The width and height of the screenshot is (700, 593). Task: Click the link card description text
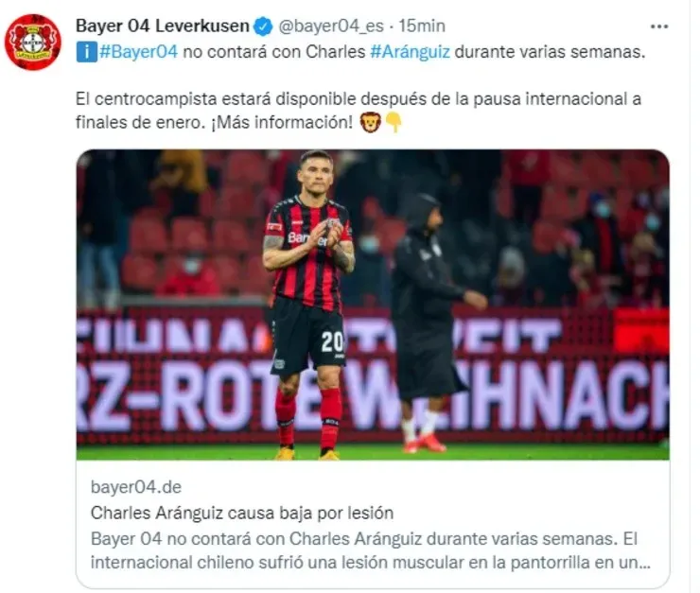pyautogui.click(x=371, y=550)
